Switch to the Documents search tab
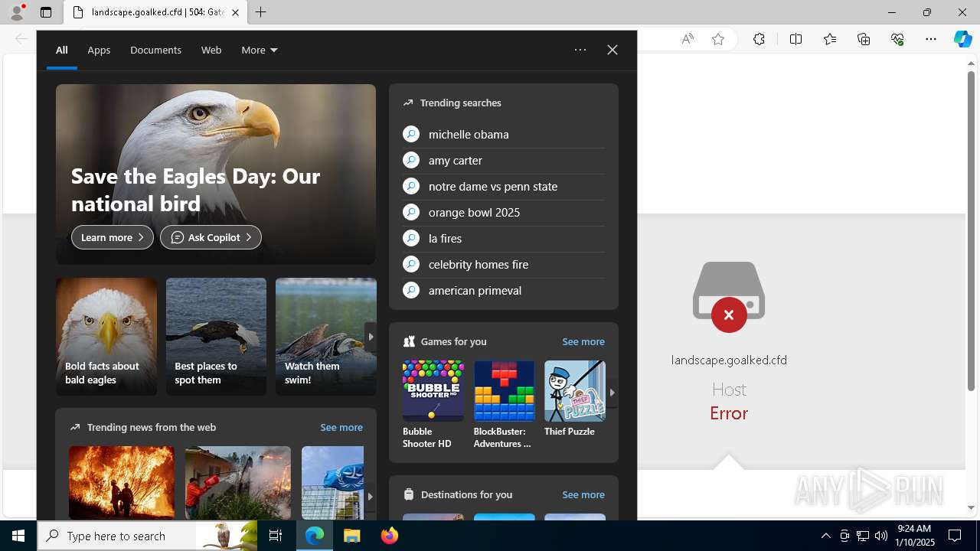Screen dimensions: 980x551 [155, 50]
